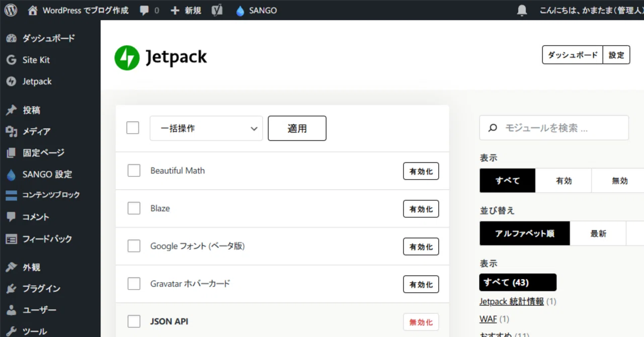Open 外観 menu item

coord(31,267)
